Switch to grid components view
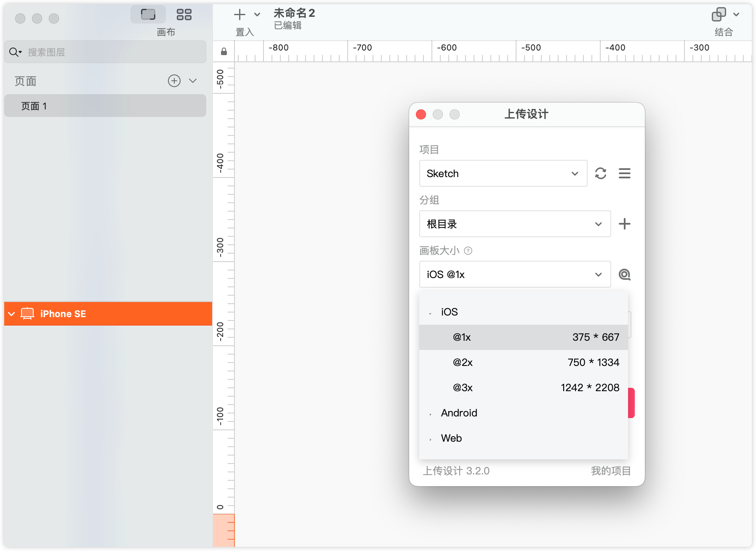The height and width of the screenshot is (551, 756). 184,15
